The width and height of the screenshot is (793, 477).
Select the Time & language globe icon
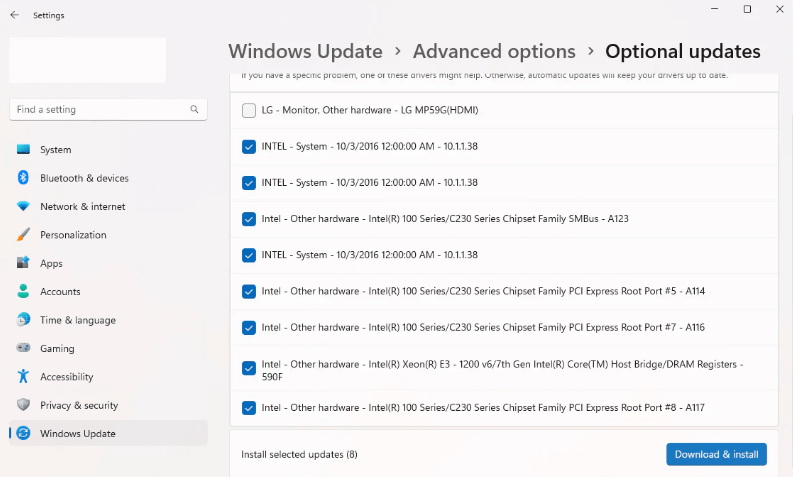coord(23,320)
